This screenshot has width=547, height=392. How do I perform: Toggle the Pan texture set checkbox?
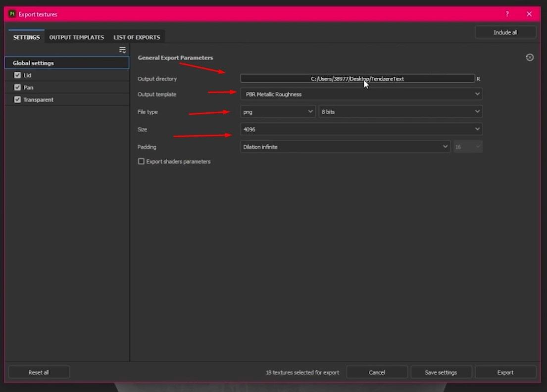click(17, 87)
